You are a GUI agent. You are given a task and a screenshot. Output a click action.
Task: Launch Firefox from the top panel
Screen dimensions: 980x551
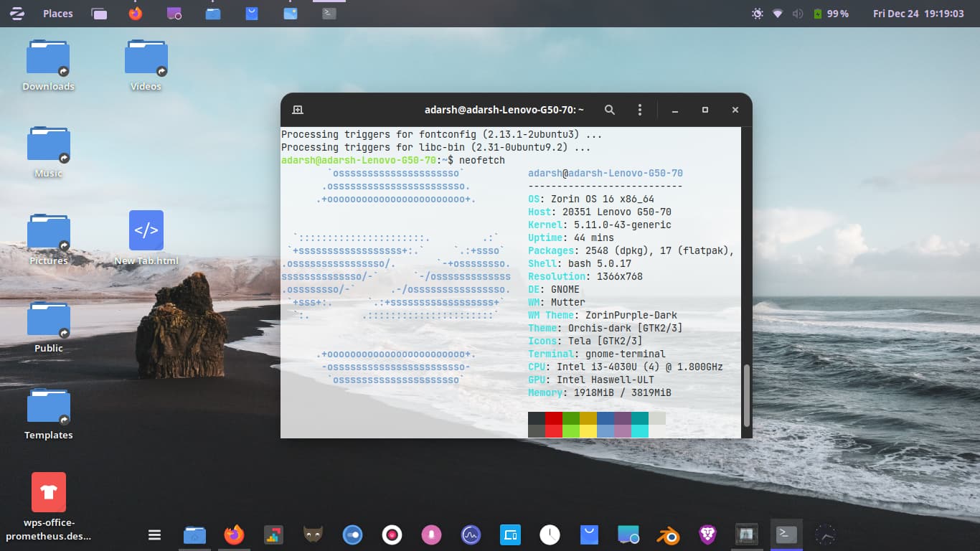pyautogui.click(x=135, y=13)
